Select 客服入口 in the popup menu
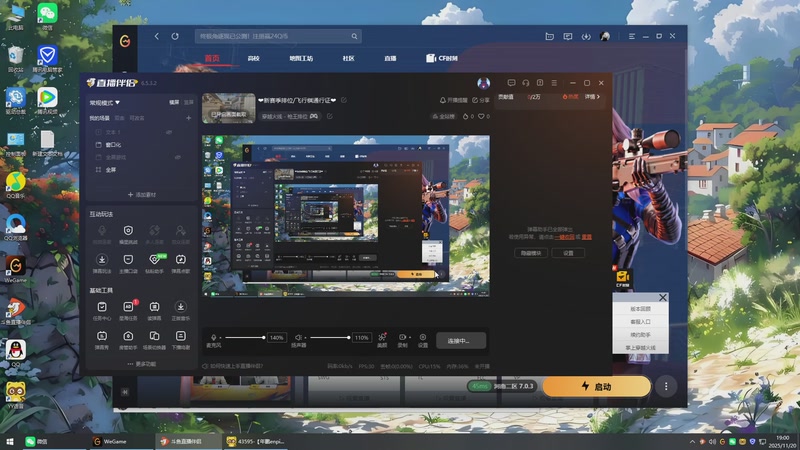Image resolution: width=800 pixels, height=450 pixels. coord(640,321)
